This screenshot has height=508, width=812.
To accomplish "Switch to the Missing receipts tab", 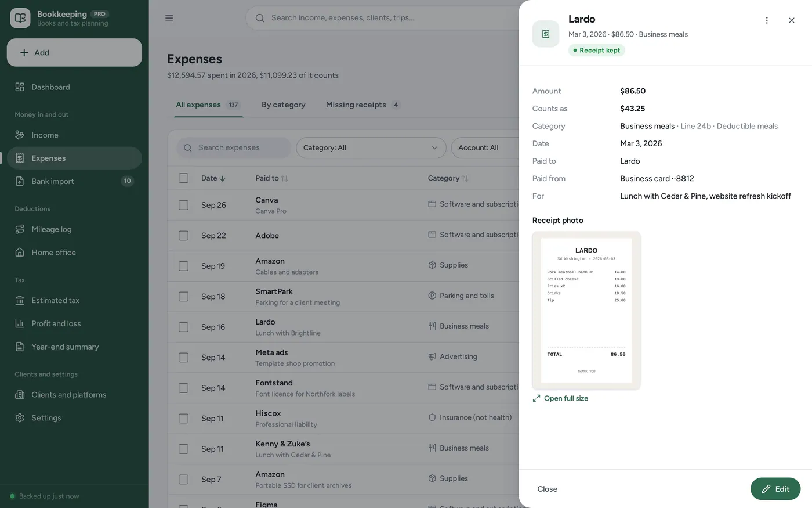I will point(363,105).
